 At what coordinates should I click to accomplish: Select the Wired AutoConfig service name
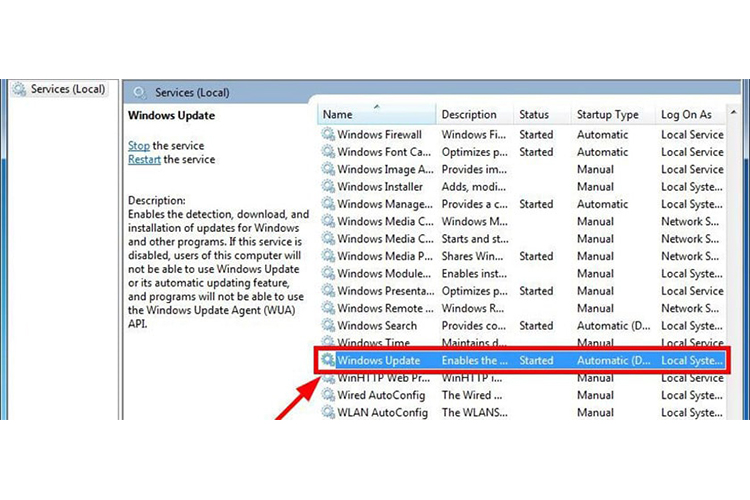381,395
